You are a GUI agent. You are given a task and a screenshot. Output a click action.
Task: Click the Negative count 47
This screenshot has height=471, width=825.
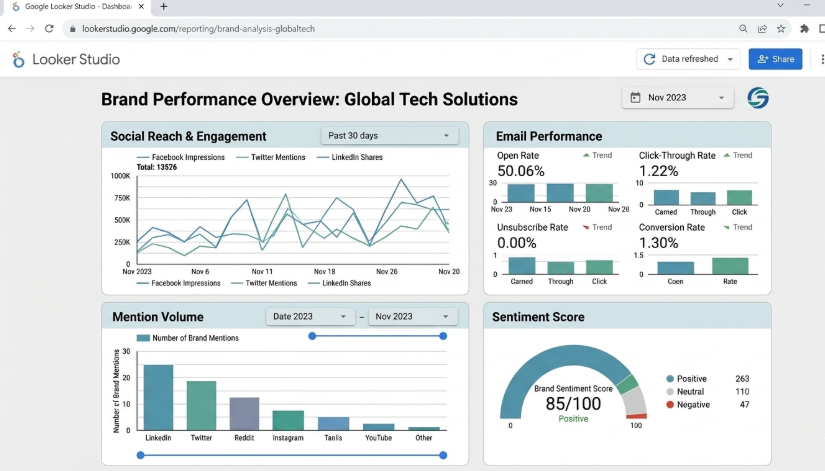(x=744, y=405)
